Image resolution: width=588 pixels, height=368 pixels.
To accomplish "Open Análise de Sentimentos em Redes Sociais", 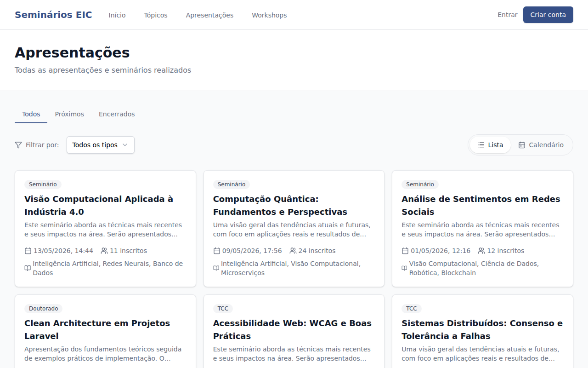I will point(481,206).
